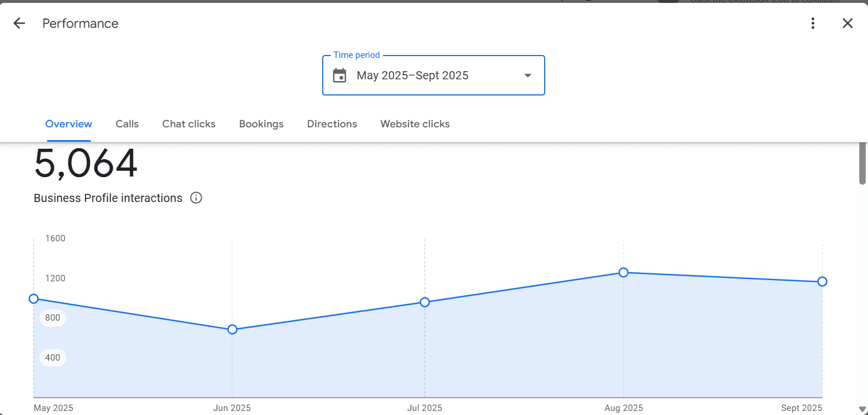Navigate back using the back arrow

19,23
